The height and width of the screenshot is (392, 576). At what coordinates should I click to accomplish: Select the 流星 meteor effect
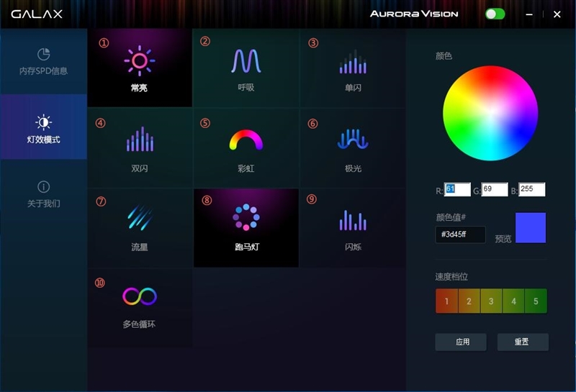(140, 228)
